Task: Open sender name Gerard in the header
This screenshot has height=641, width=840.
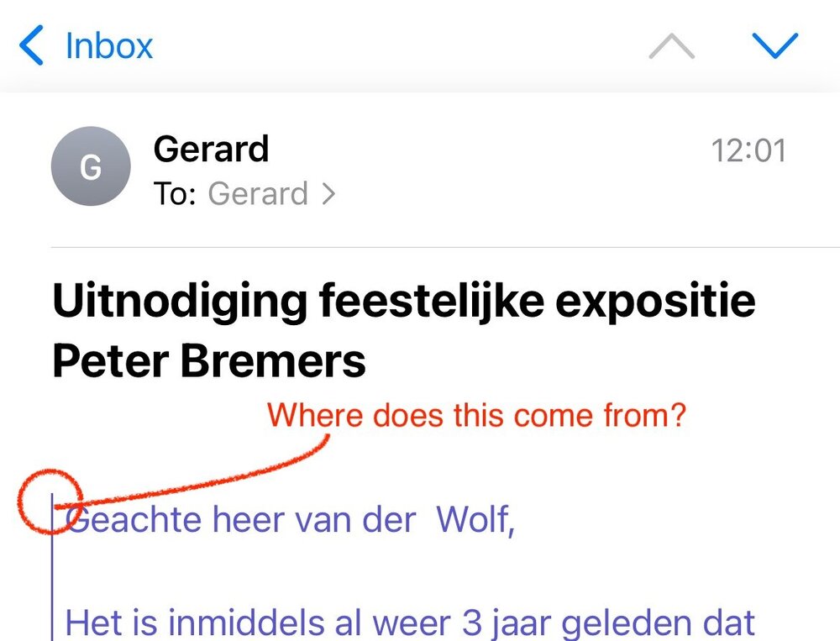Action: click(x=211, y=150)
